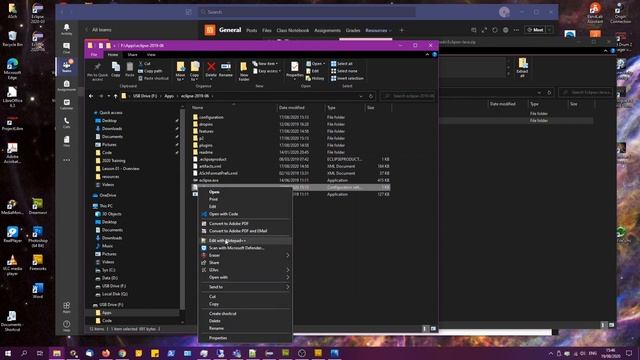640x360 pixels.
Task: Select the configuration folder row
Action: coord(291,117)
